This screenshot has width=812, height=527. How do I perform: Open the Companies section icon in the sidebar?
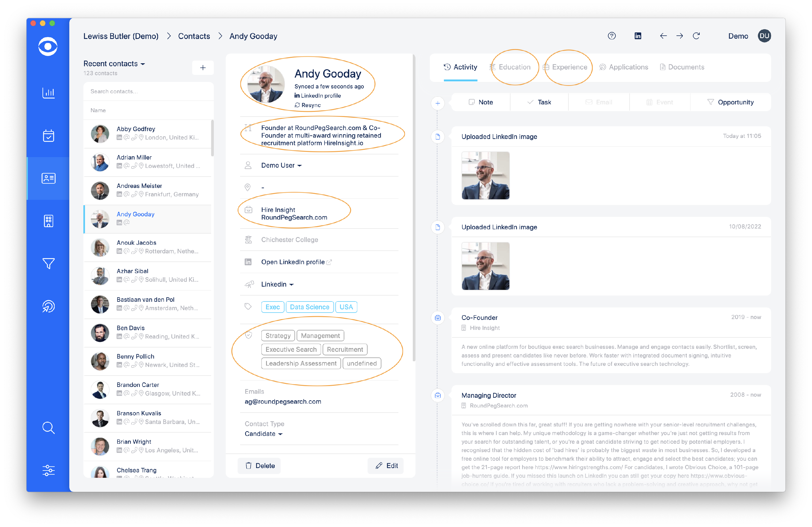coord(48,221)
